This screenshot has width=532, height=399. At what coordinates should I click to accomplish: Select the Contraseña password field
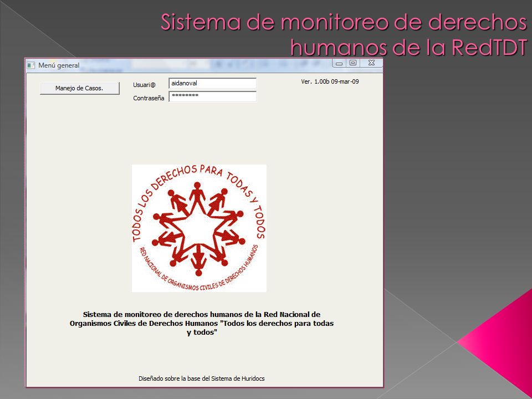click(212, 96)
